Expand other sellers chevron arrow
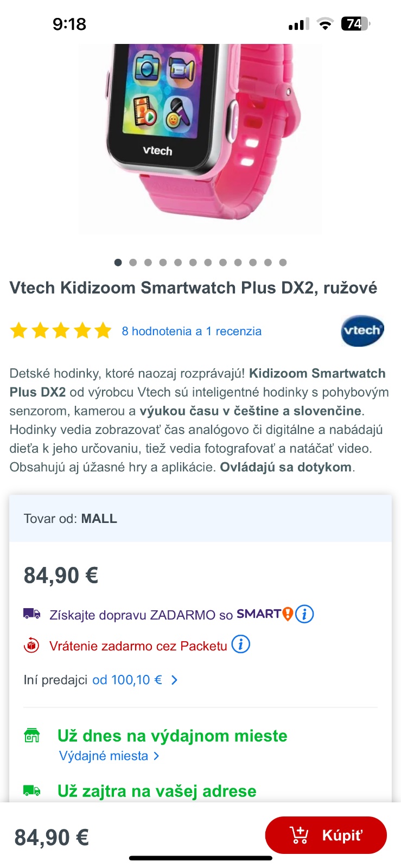The width and height of the screenshot is (401, 868). 174,680
